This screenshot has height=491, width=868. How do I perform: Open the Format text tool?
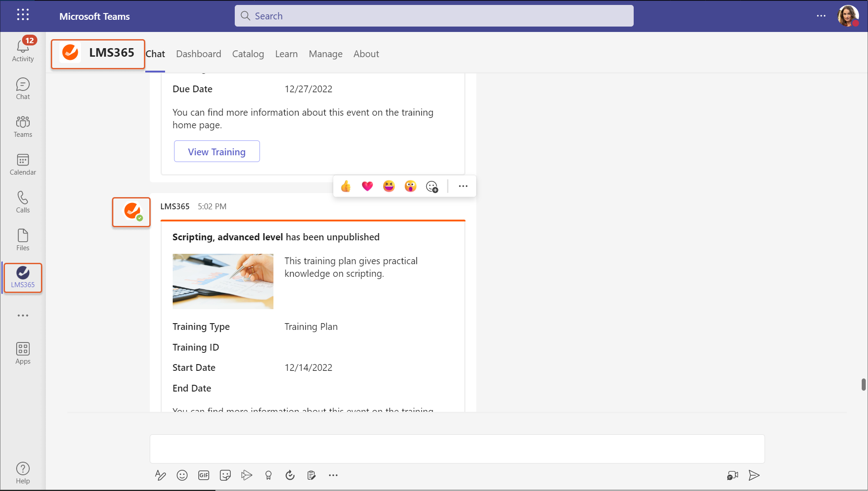coord(161,475)
